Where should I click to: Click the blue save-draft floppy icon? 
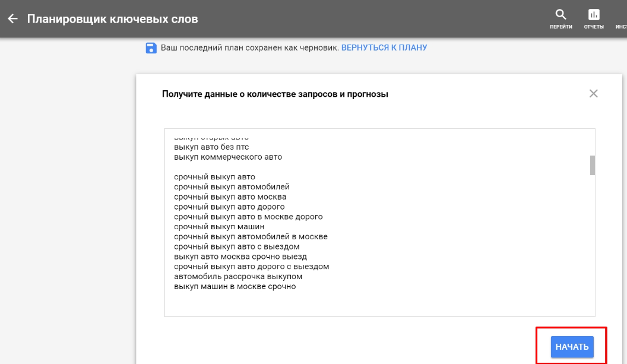[x=151, y=48]
